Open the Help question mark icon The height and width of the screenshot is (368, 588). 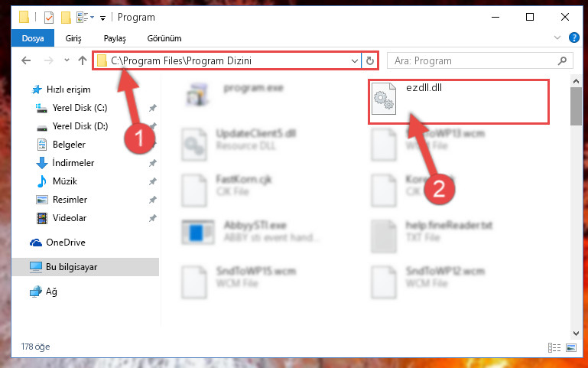point(573,37)
